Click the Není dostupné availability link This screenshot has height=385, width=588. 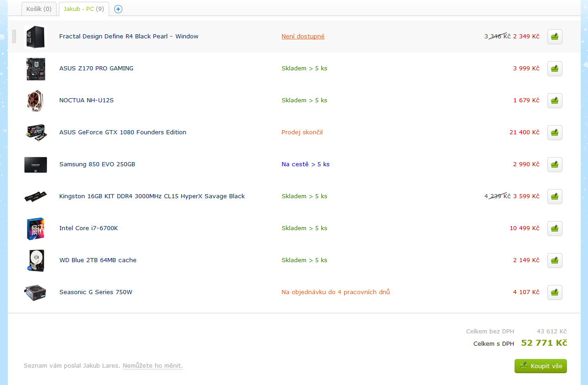click(303, 37)
